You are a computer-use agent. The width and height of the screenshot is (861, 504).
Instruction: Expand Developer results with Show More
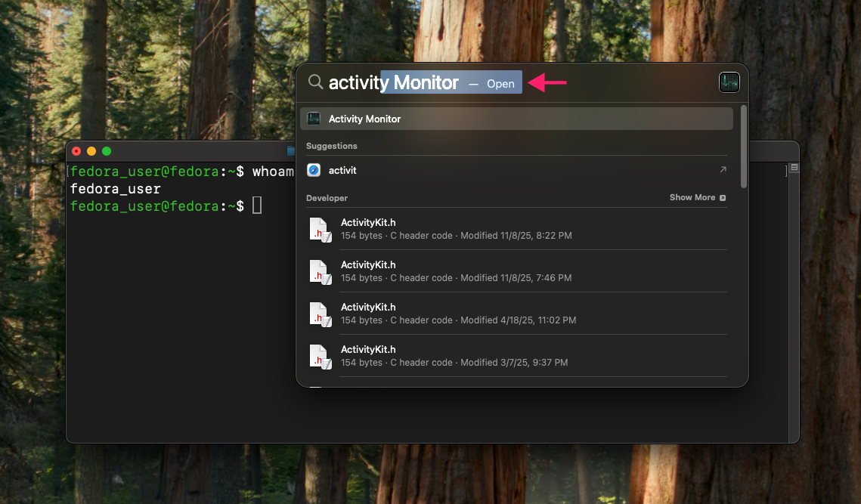point(698,197)
